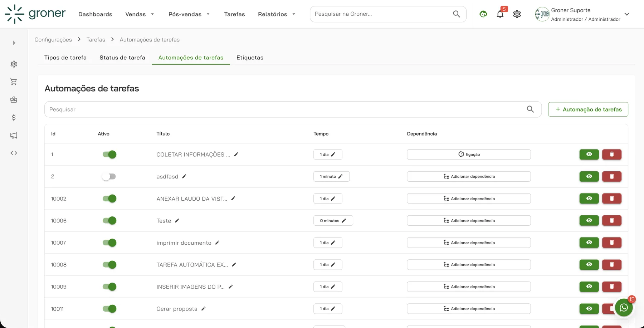Edit title of INSERIR IMAGENS DO P row
644x328 pixels.
coord(231,287)
